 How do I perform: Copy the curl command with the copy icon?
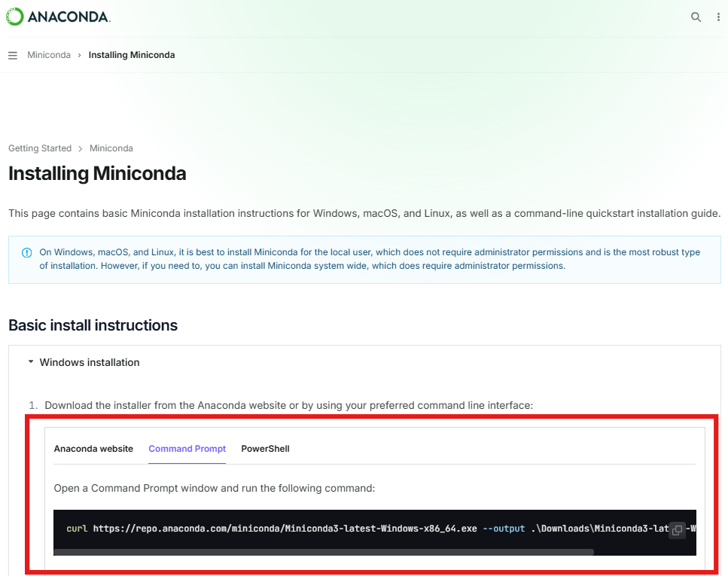(677, 530)
